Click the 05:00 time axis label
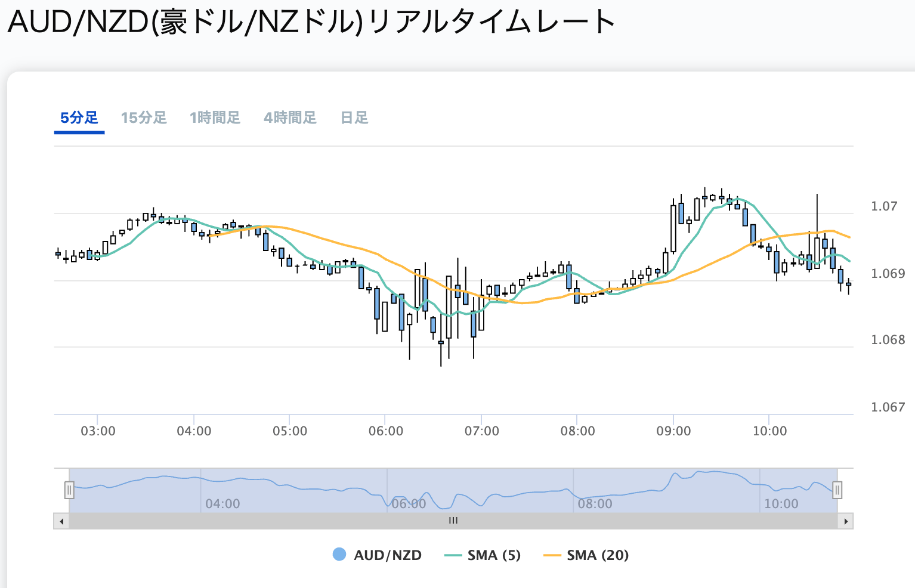Screen dimensions: 915x588 [290, 431]
